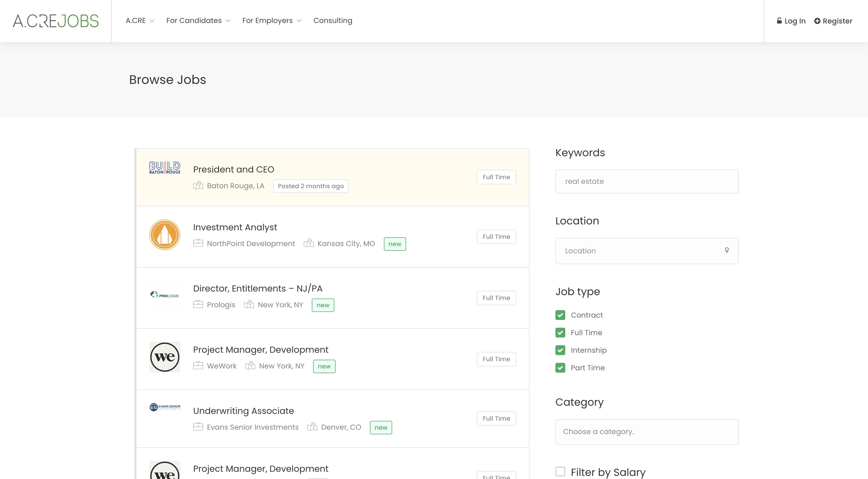Uncheck the Contract job type
This screenshot has width=868, height=479.
coord(560,315)
